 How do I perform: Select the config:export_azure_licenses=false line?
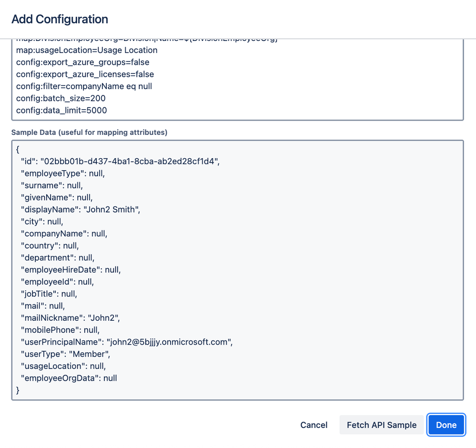click(x=85, y=74)
